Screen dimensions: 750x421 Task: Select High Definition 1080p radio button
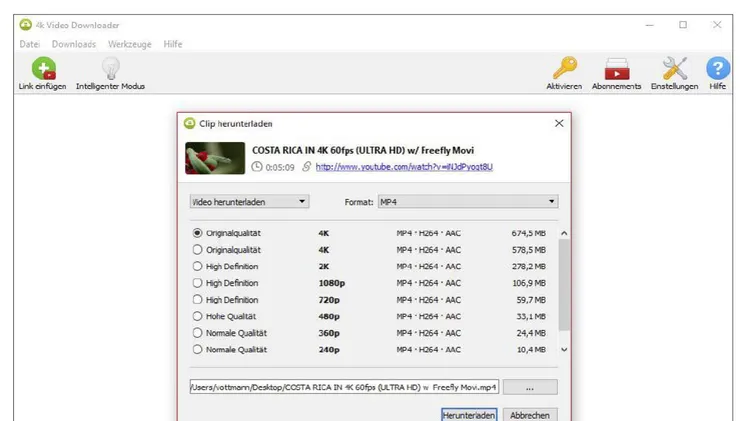(x=197, y=283)
